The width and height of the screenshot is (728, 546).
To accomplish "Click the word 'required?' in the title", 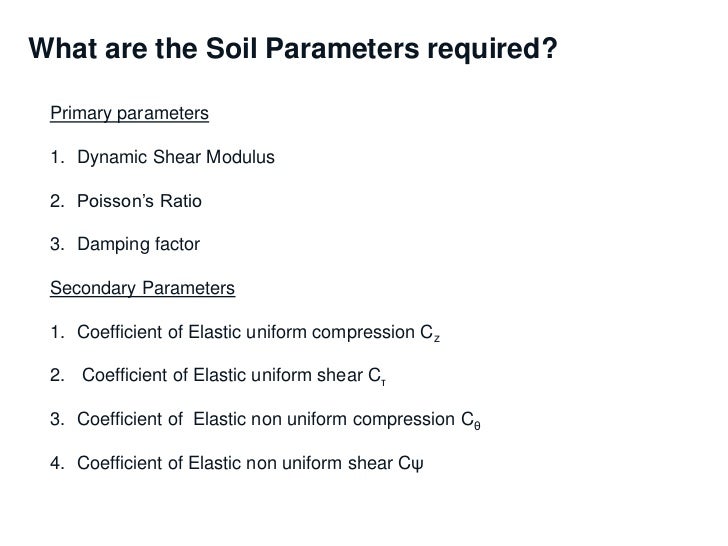I will click(x=492, y=49).
